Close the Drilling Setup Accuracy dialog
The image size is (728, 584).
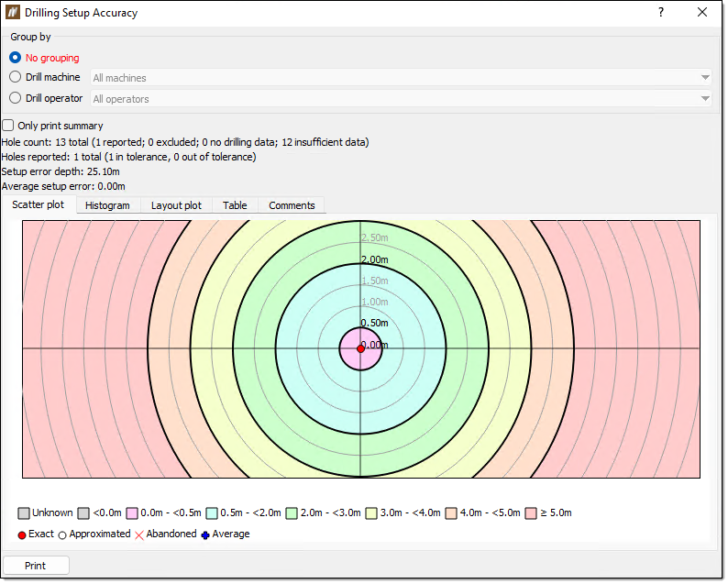(x=704, y=12)
